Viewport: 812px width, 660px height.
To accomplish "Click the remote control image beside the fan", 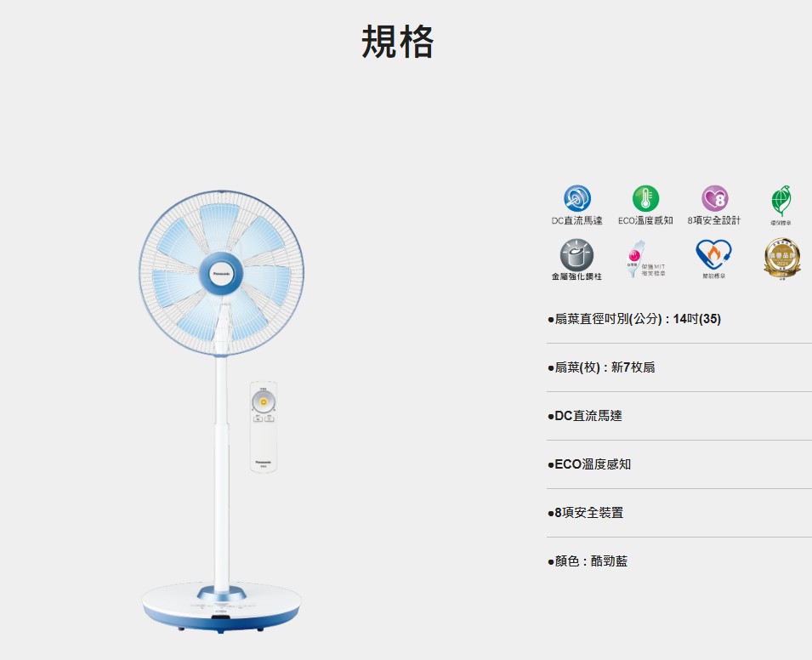I will [264, 427].
